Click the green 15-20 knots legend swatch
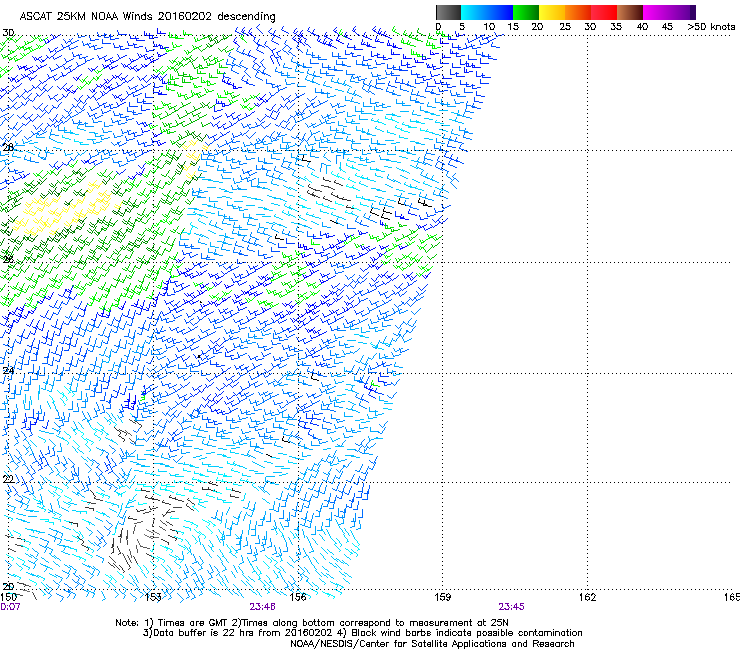This screenshot has height=650, width=740. pos(526,12)
